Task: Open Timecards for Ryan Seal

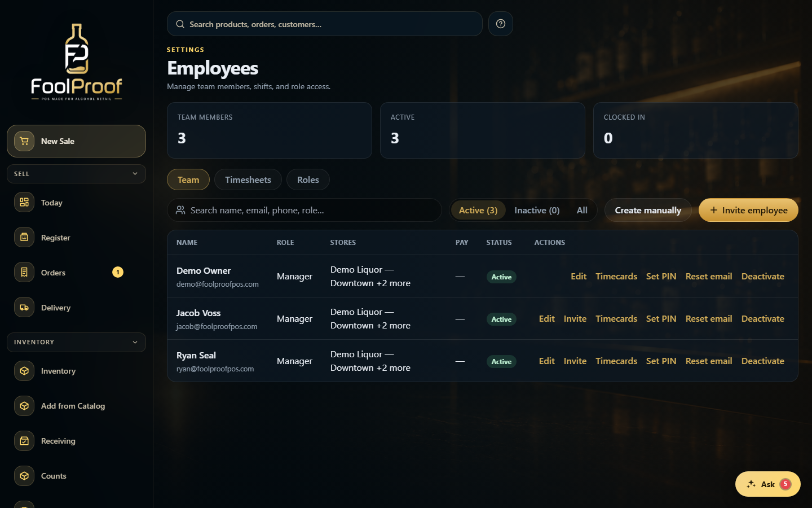Action: pyautogui.click(x=616, y=361)
